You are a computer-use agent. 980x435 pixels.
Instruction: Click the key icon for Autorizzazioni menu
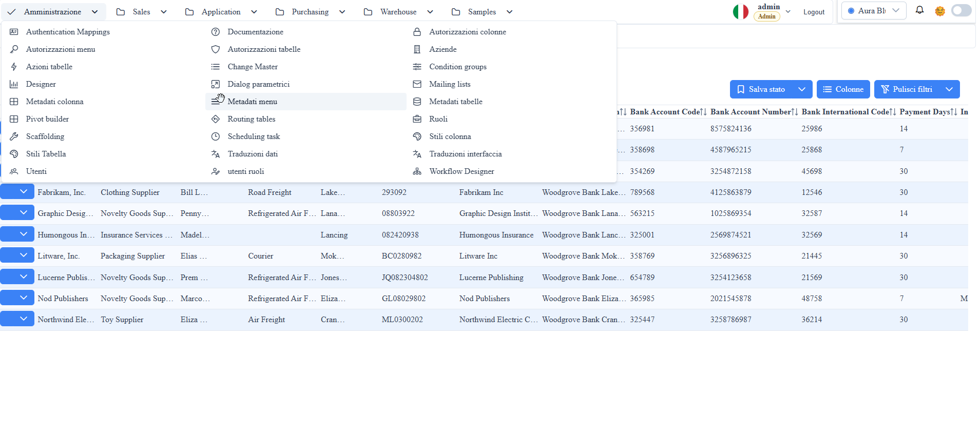(x=14, y=49)
